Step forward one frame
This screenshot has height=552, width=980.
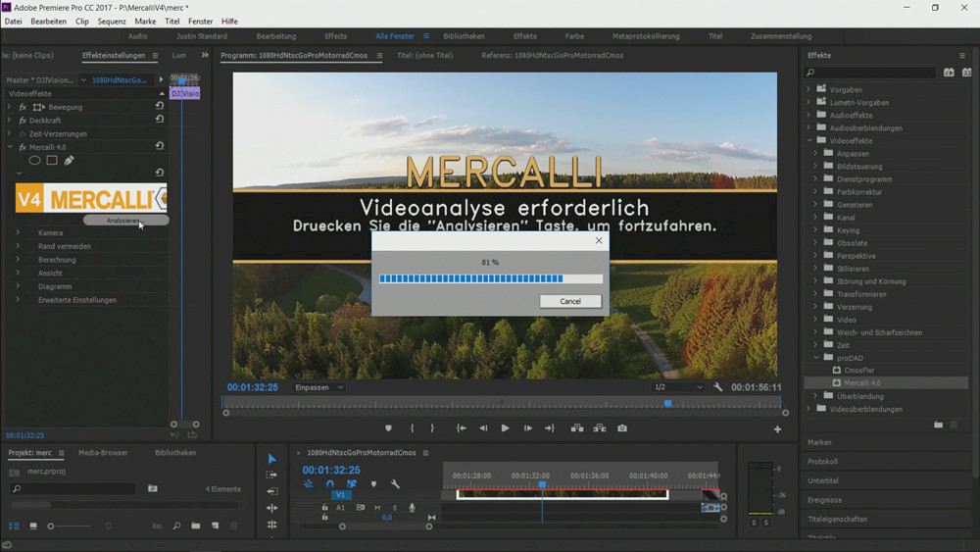pyautogui.click(x=527, y=428)
